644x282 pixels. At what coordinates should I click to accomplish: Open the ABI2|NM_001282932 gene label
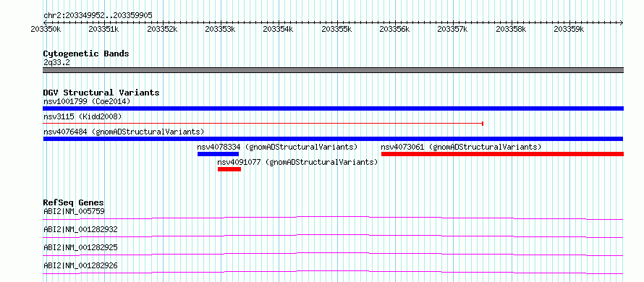pos(80,229)
